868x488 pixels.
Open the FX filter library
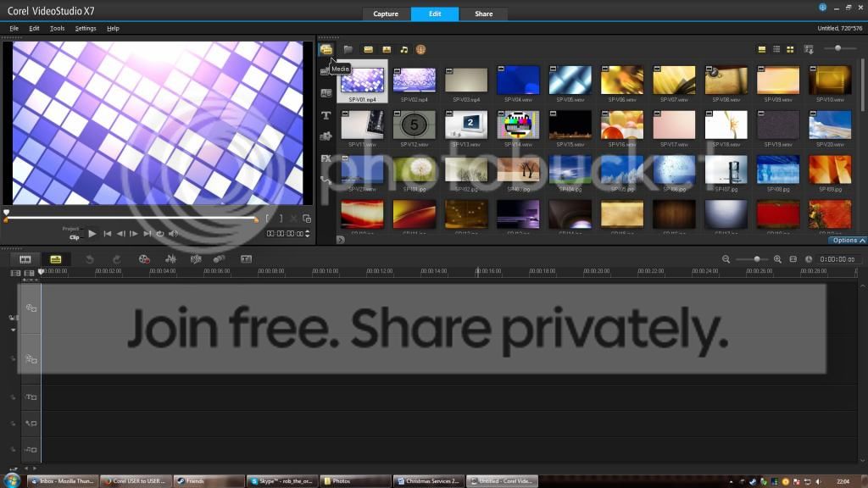(326, 158)
